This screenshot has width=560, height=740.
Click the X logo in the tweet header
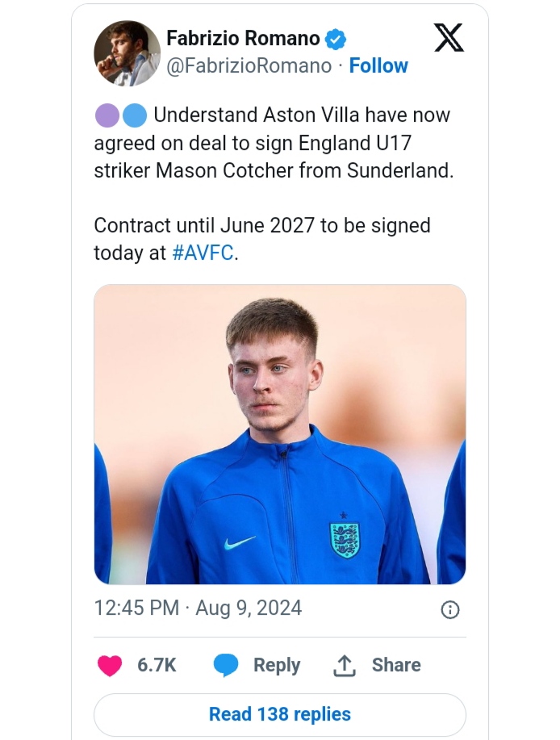[449, 38]
